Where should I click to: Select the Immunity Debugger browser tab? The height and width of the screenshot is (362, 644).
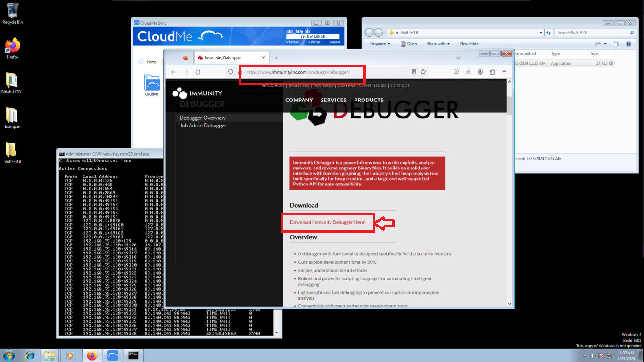tap(231, 58)
